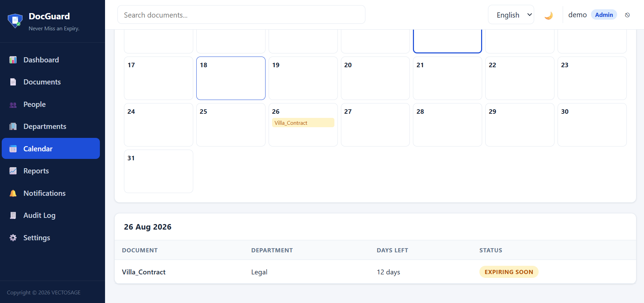Select calendar day 30

tap(592, 125)
